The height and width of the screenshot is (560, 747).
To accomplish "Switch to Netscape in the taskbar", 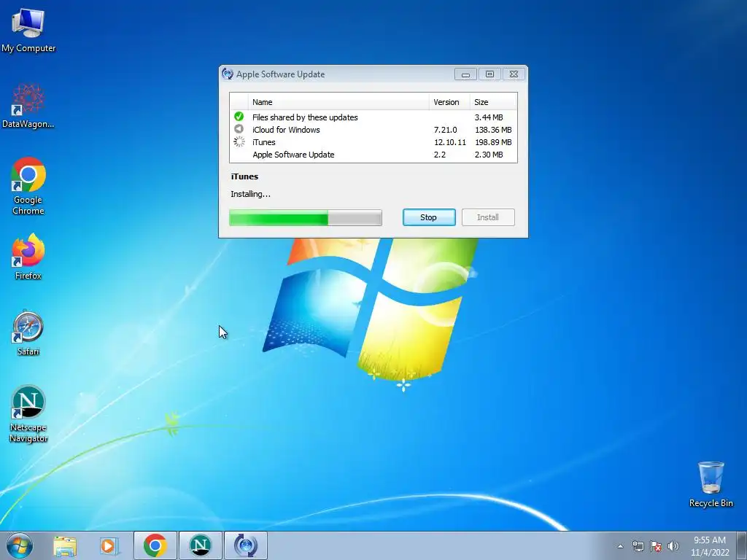I will click(x=200, y=545).
